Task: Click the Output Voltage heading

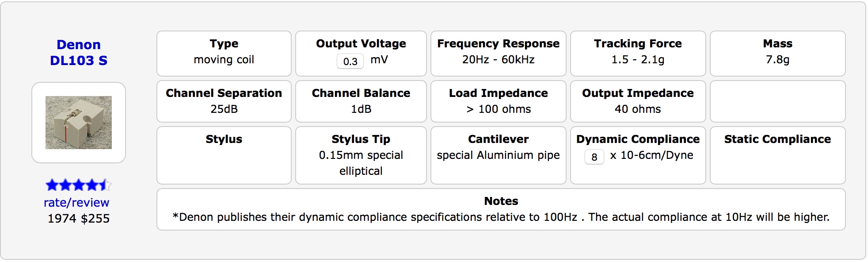Action: [x=361, y=44]
